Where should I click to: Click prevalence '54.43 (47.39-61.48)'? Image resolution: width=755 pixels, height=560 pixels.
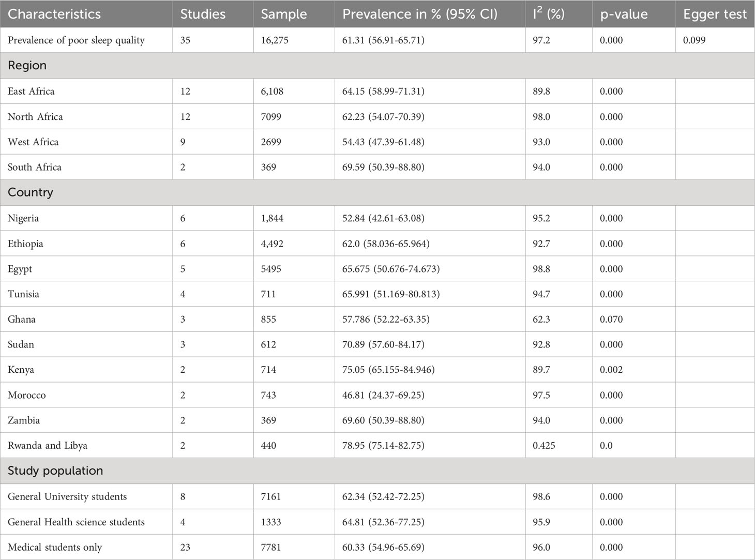(383, 142)
